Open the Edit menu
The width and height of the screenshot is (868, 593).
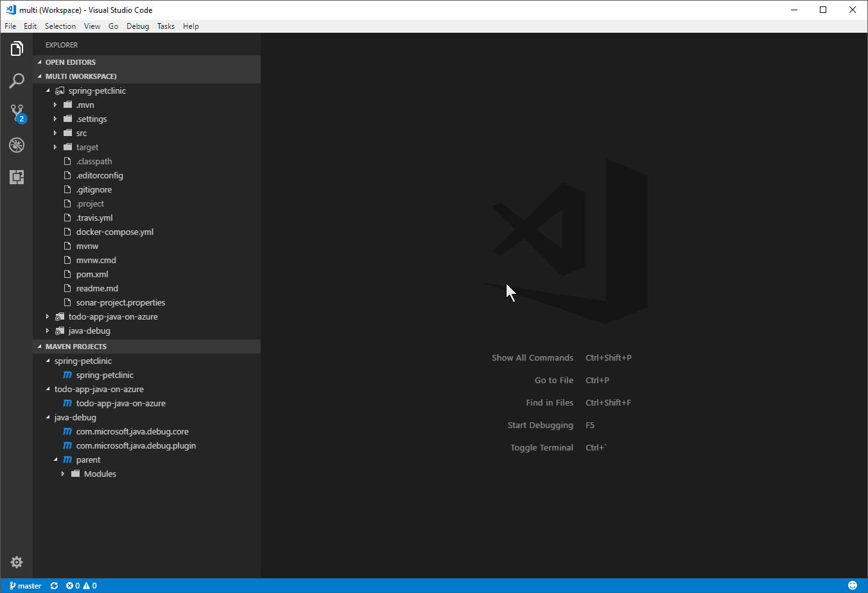click(30, 26)
